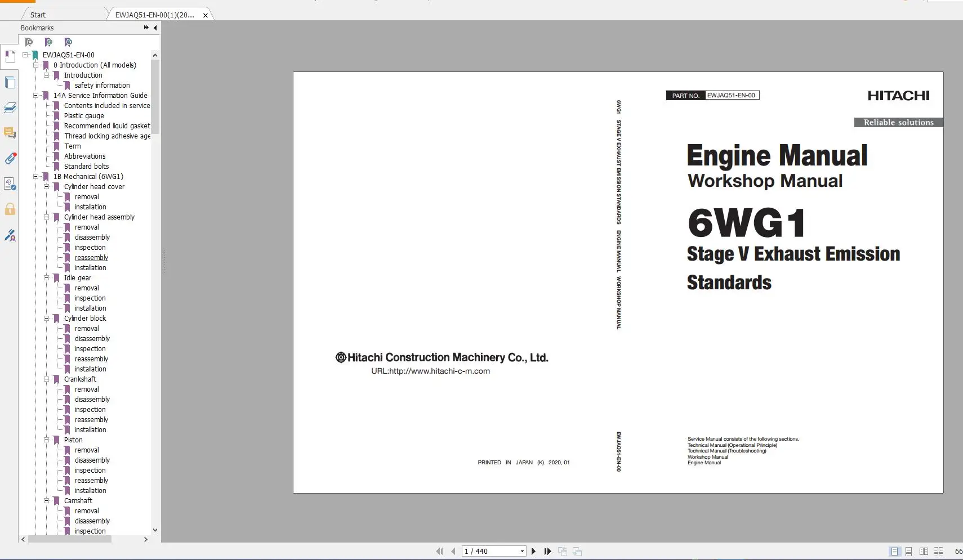
Task: Close the EWJAQ51-EN-00(1) document tab
Action: coord(206,15)
